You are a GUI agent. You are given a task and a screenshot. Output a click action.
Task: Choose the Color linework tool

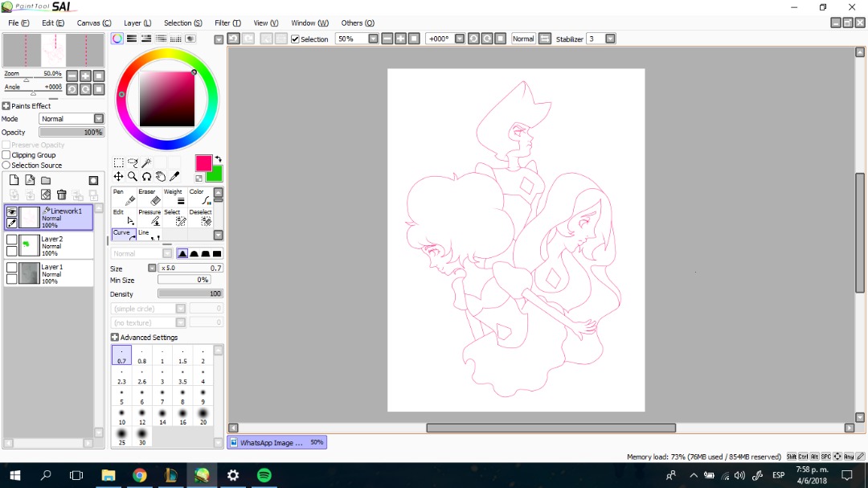coord(200,197)
